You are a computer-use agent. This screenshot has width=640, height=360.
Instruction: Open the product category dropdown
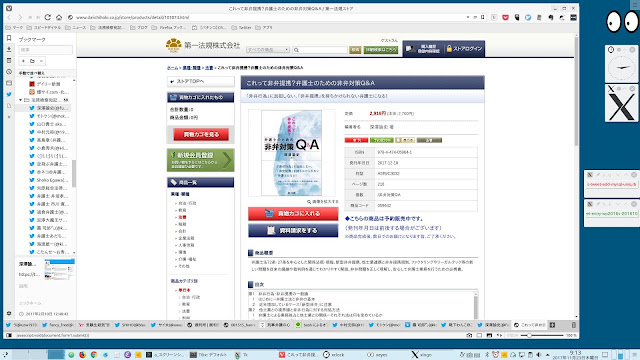tap(268, 49)
